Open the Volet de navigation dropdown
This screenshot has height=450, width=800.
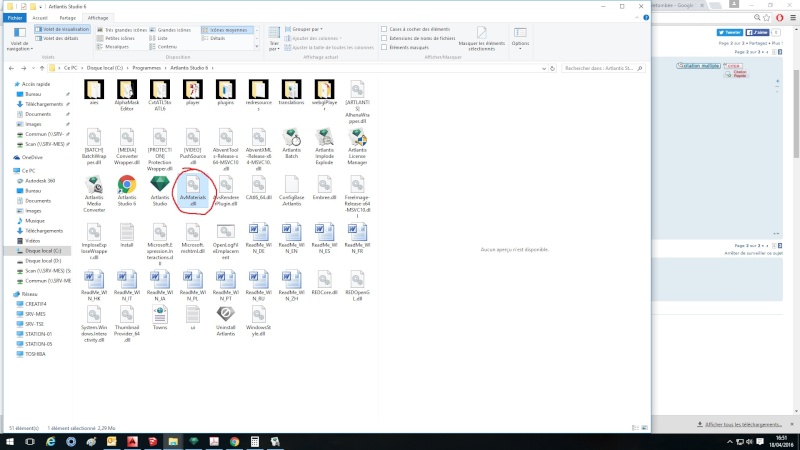pos(19,39)
